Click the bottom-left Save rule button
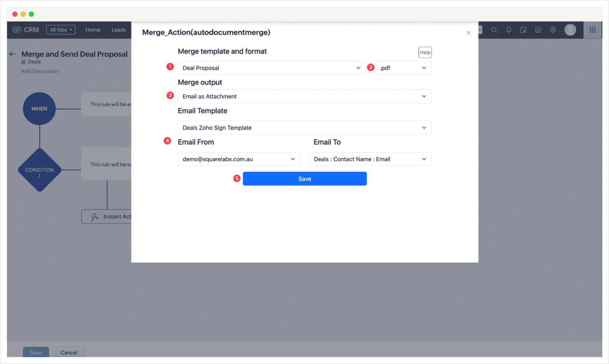Viewport: 609px width, 364px height. point(36,352)
